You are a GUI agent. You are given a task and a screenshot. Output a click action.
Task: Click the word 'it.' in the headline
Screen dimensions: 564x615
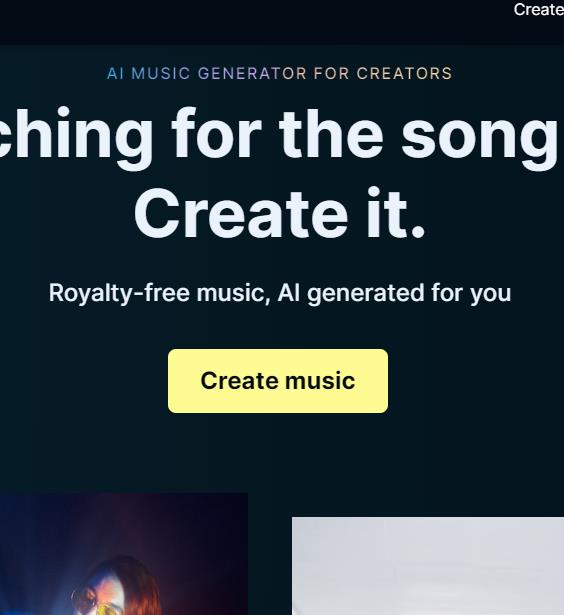point(396,213)
